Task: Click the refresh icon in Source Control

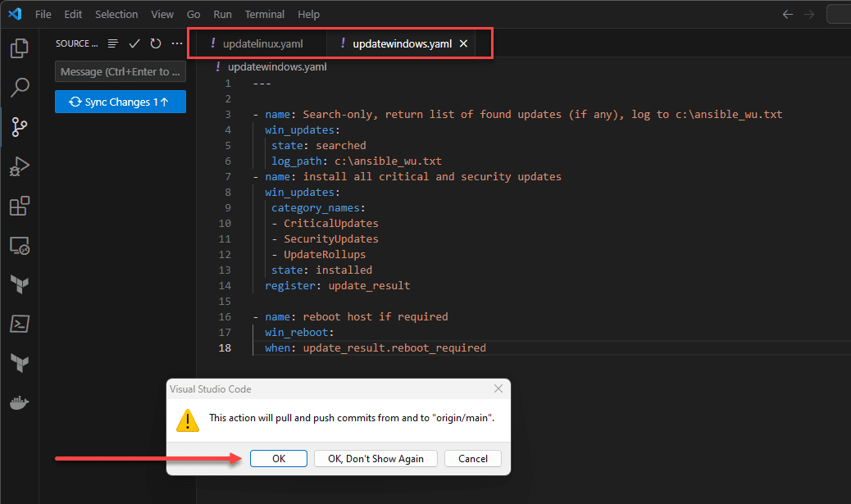Action: click(156, 43)
